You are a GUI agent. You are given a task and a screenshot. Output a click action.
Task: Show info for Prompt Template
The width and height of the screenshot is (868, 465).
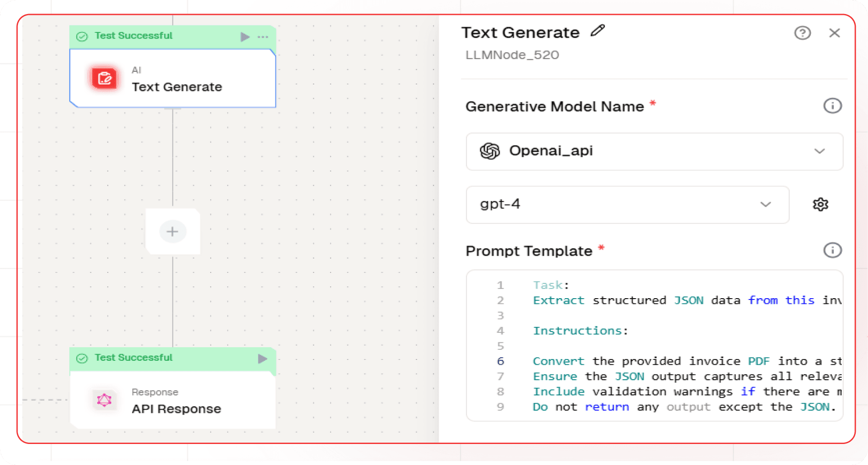(832, 250)
